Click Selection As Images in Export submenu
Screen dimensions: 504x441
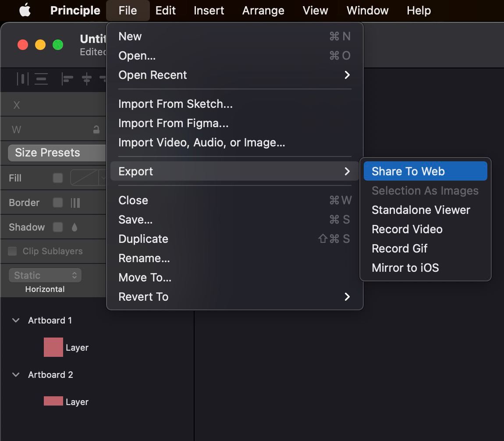[x=425, y=191]
